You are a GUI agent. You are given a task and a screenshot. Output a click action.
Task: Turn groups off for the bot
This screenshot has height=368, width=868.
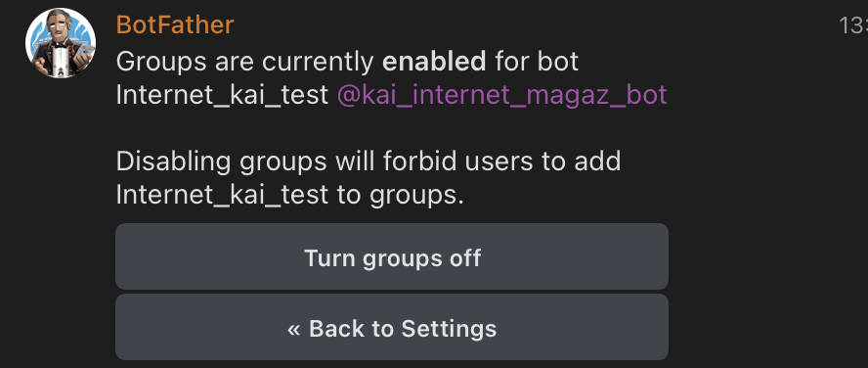coord(392,256)
